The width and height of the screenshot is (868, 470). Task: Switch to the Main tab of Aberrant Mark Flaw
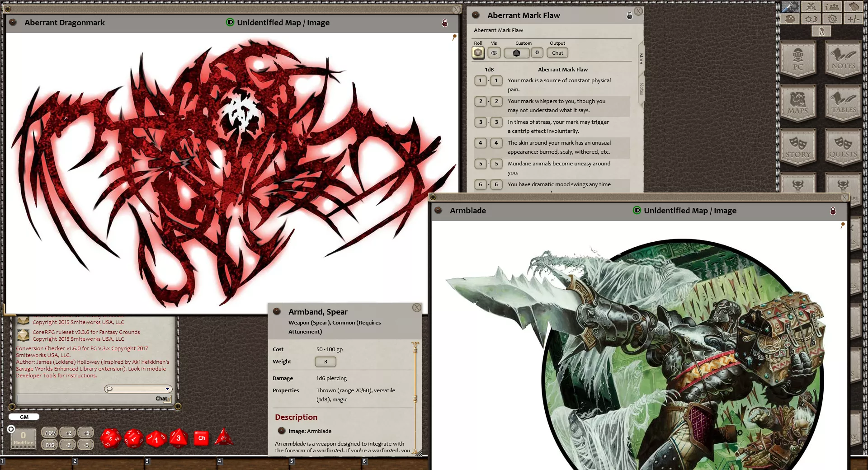coord(641,58)
